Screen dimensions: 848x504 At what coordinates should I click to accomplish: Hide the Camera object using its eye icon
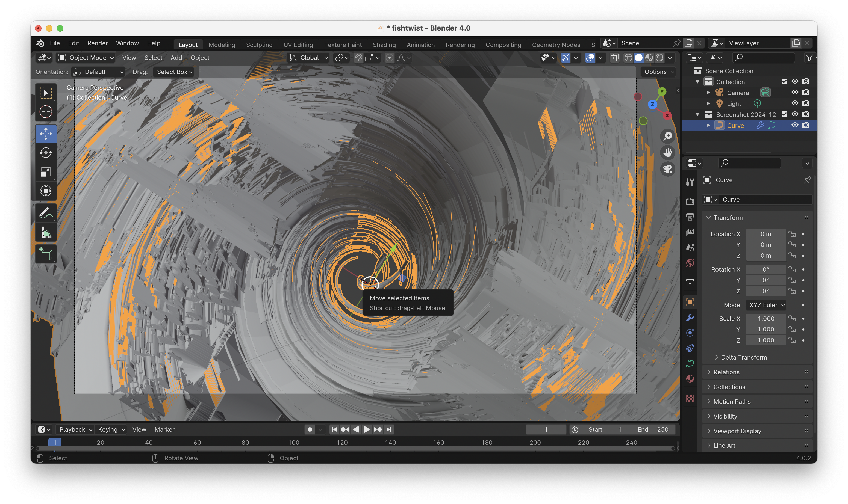(795, 92)
